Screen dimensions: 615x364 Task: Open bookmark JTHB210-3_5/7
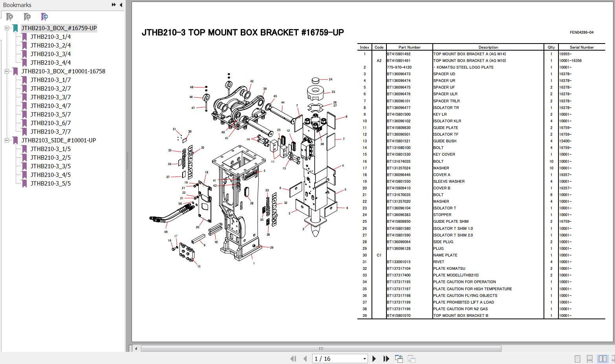pos(51,115)
